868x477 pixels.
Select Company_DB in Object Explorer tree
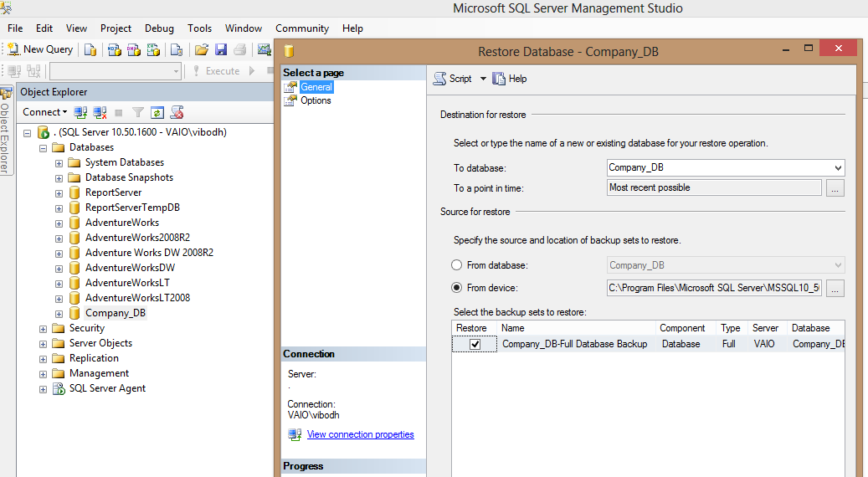tap(116, 313)
